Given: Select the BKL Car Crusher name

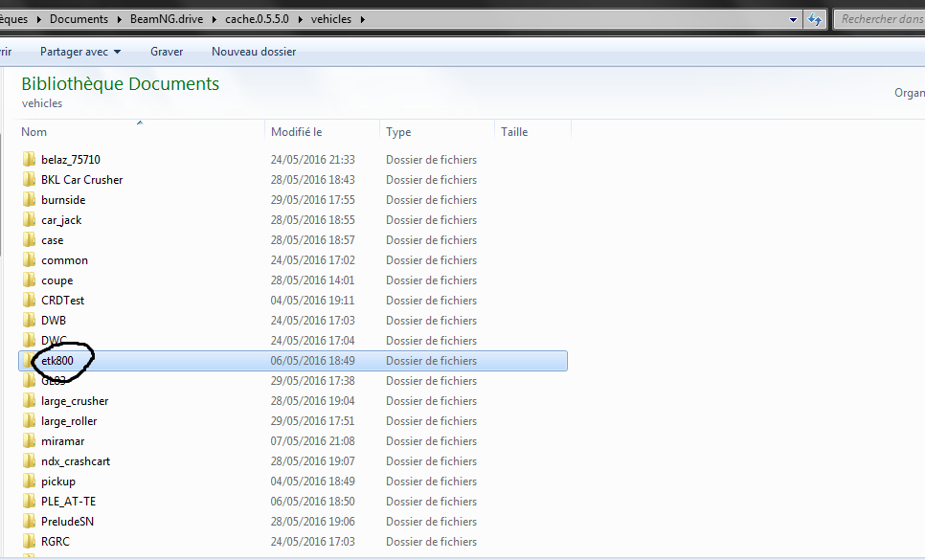Looking at the screenshot, I should pos(82,180).
